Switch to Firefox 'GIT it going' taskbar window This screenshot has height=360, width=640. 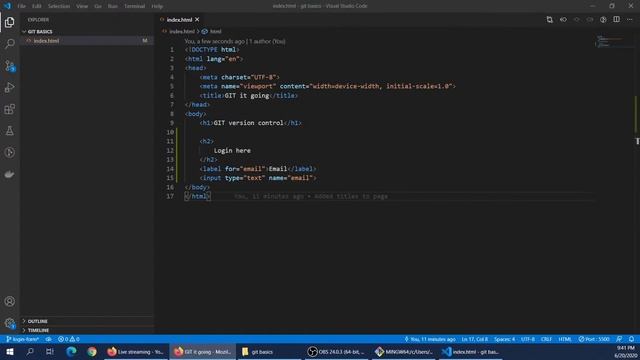[x=203, y=351]
